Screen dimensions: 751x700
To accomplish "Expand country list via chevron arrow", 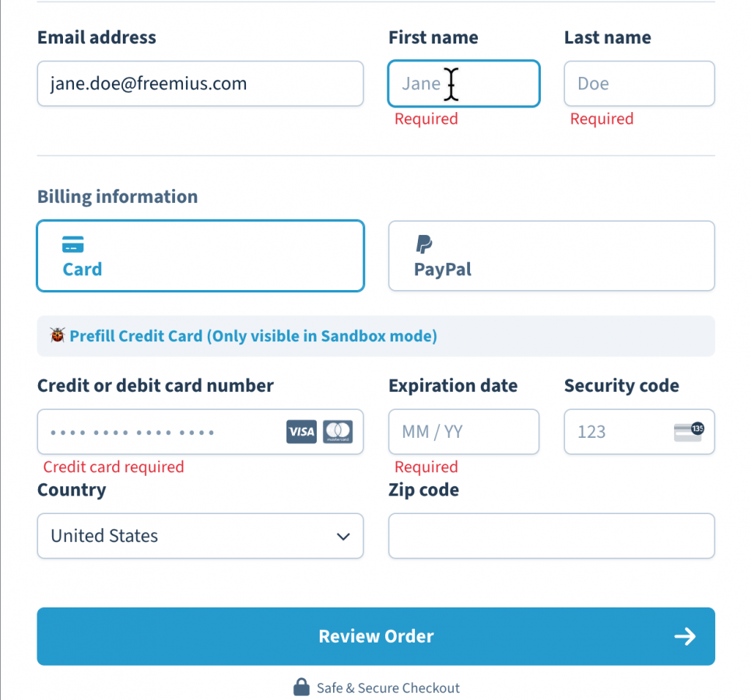I will (343, 536).
